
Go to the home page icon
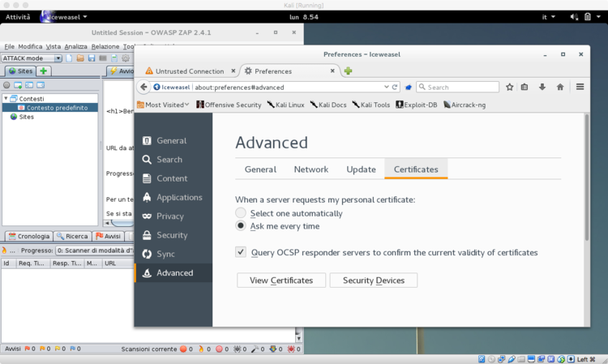[560, 87]
